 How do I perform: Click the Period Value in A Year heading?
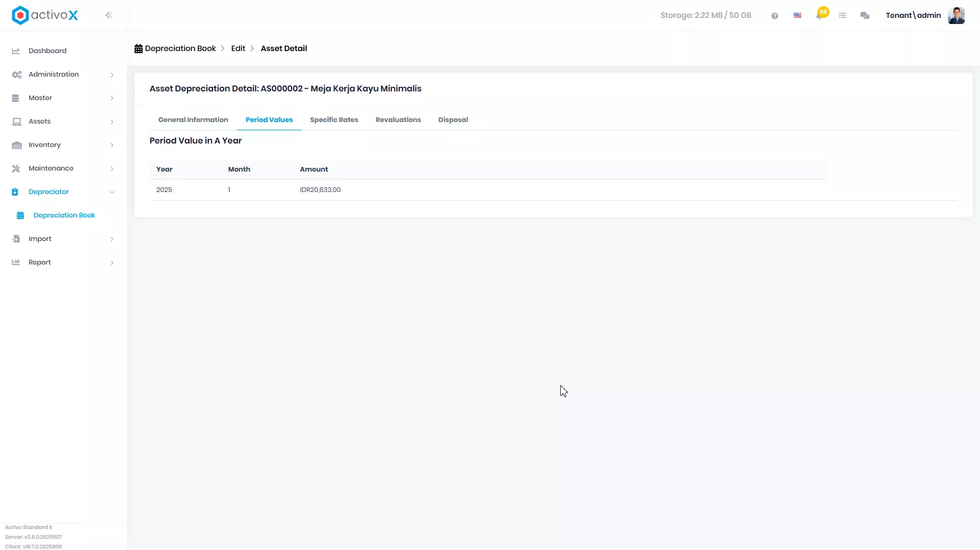pyautogui.click(x=196, y=141)
